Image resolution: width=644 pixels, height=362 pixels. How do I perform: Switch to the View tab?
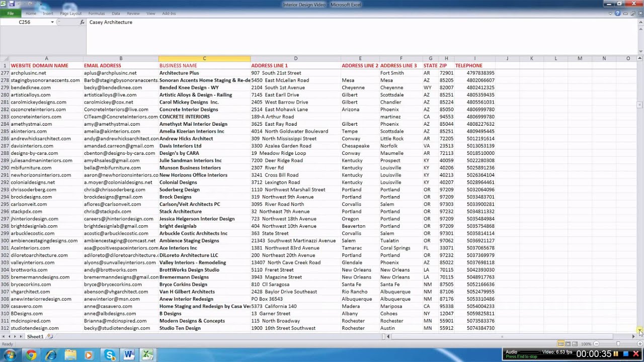coord(151,14)
